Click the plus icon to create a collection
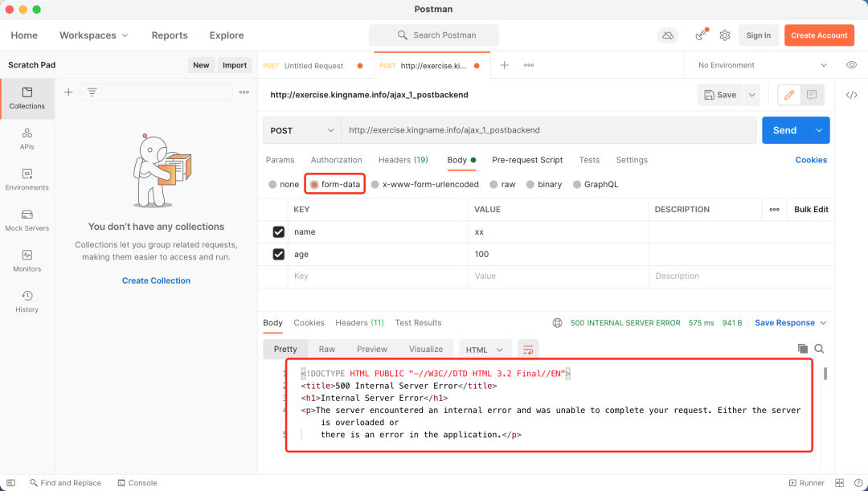The width and height of the screenshot is (868, 491). 68,92
